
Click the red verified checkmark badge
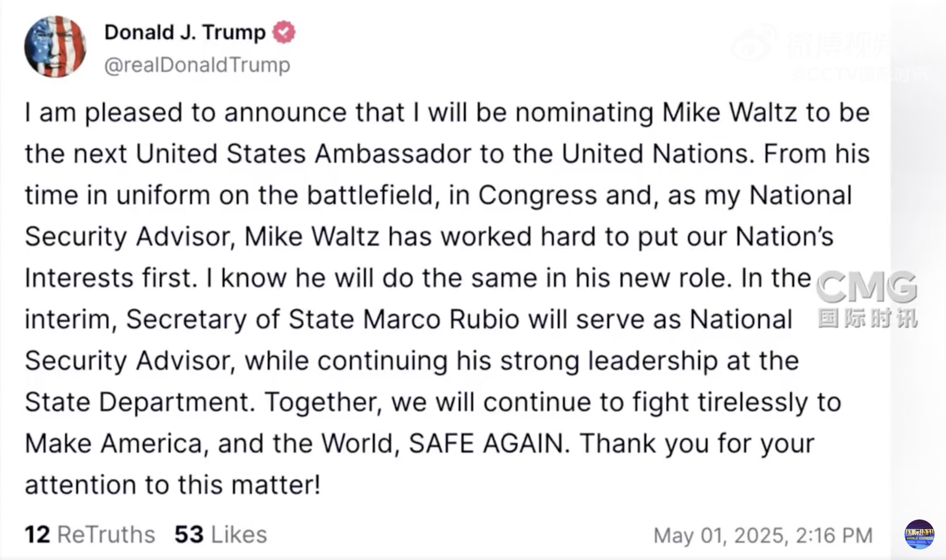pyautogui.click(x=284, y=32)
